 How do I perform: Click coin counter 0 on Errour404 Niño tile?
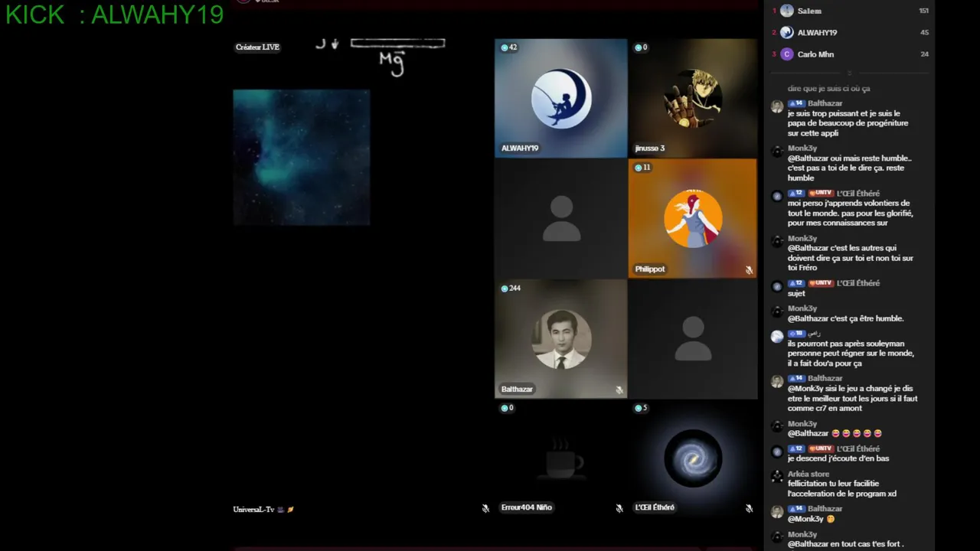(x=507, y=408)
